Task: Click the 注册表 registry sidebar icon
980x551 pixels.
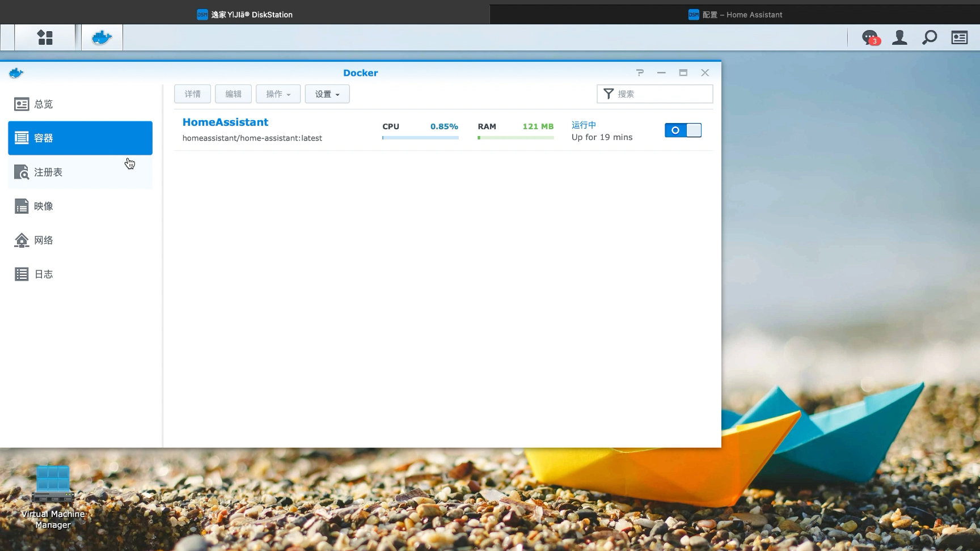Action: (22, 172)
